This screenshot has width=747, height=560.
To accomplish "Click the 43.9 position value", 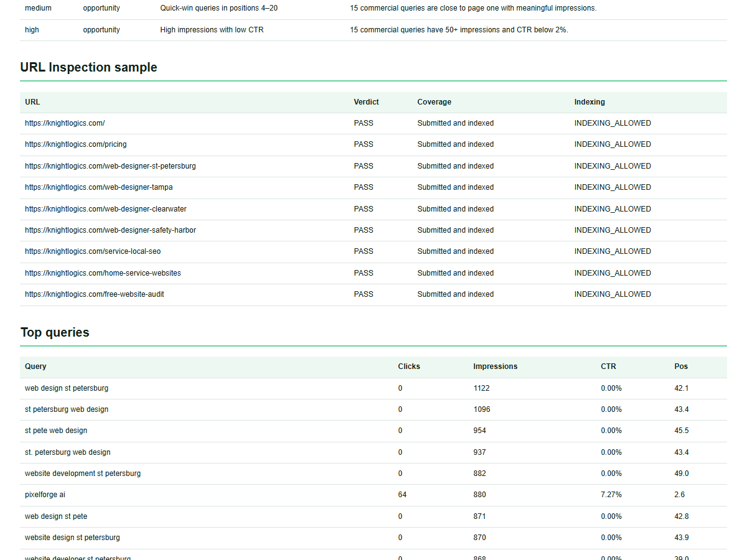I will (x=682, y=538).
